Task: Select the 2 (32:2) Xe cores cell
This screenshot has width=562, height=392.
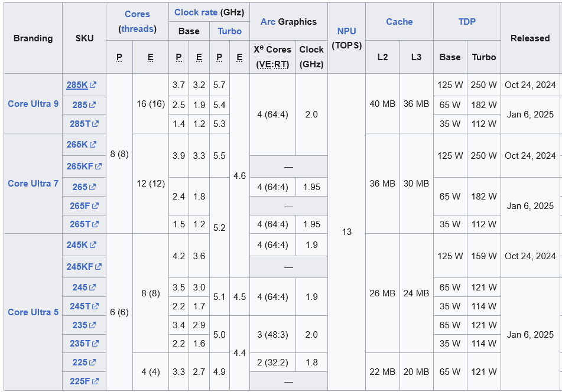Action: tap(272, 362)
